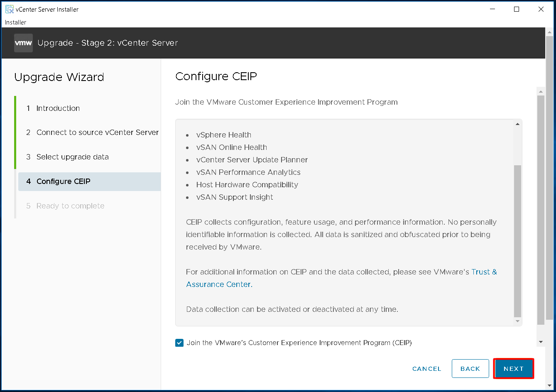
Task: Open the Installer menu
Action: (x=16, y=22)
